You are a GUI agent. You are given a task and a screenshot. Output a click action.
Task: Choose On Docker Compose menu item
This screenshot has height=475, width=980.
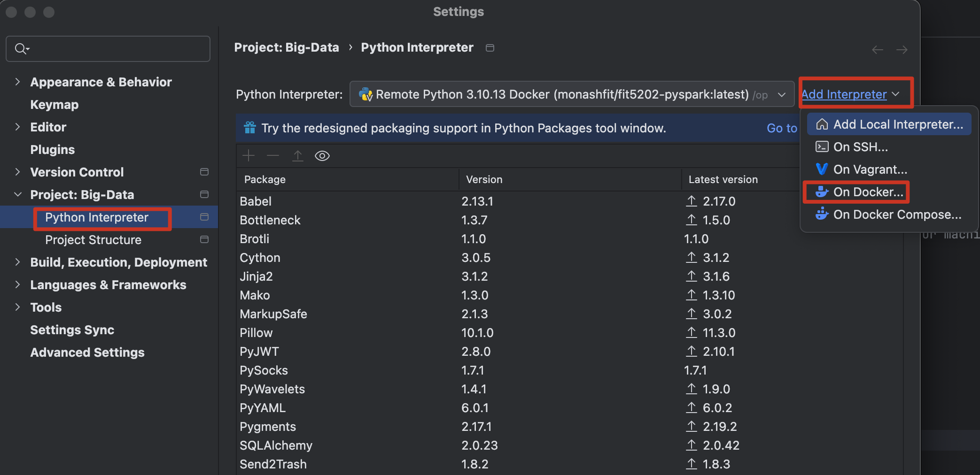click(889, 214)
